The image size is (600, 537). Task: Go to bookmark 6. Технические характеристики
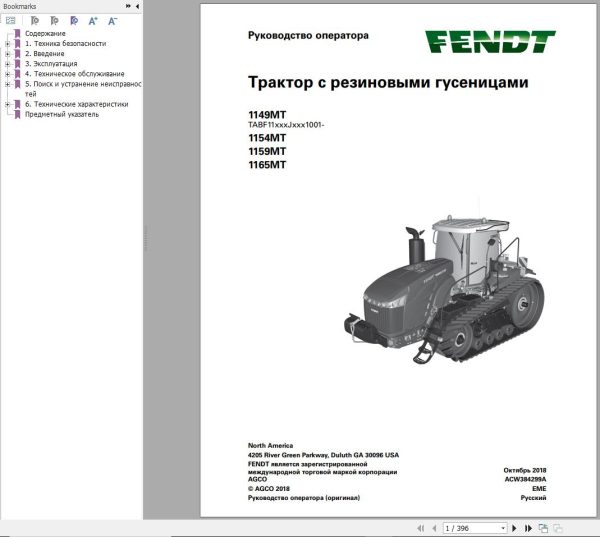coord(77,104)
